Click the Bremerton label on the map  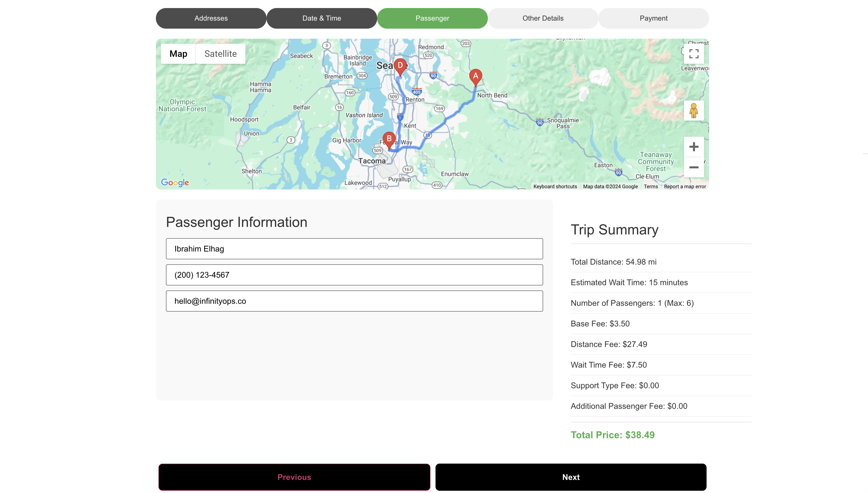[x=338, y=77]
